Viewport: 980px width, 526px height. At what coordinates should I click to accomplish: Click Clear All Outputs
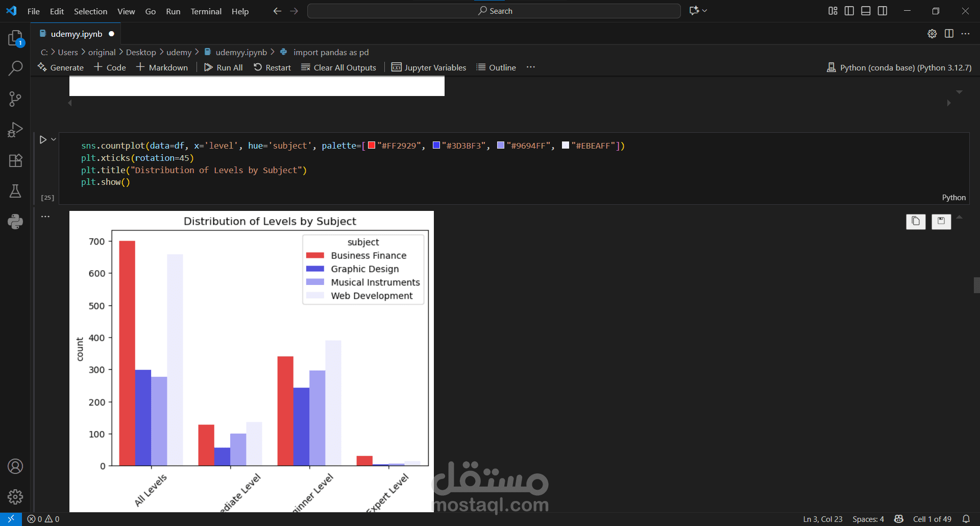[338, 67]
